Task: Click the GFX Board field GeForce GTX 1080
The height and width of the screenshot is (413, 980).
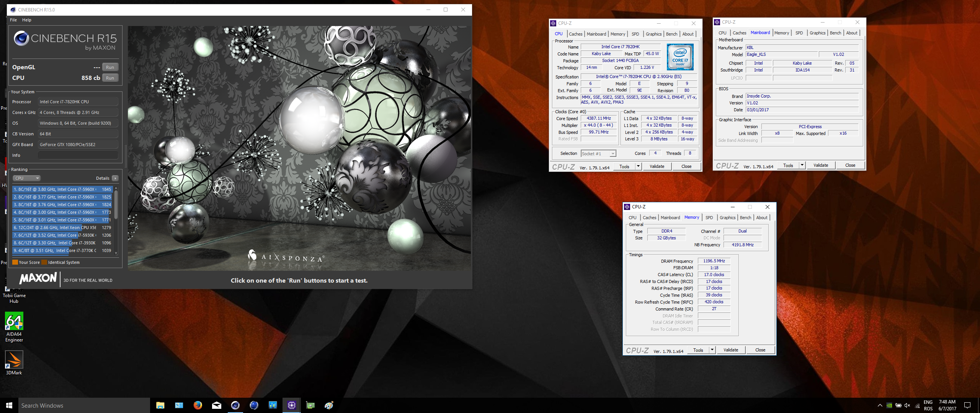Action: click(x=78, y=145)
